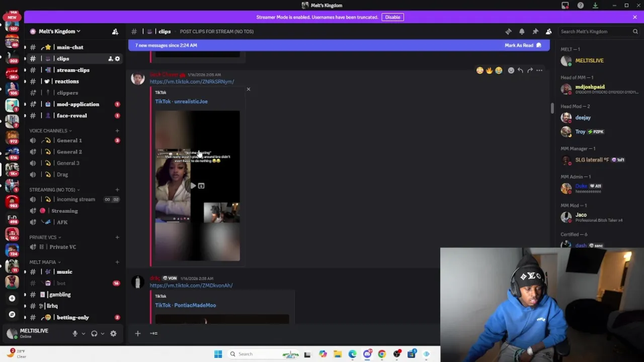This screenshot has width=644, height=362.
Task: Play the unrealisticJoe TikTok video
Action: 193,186
